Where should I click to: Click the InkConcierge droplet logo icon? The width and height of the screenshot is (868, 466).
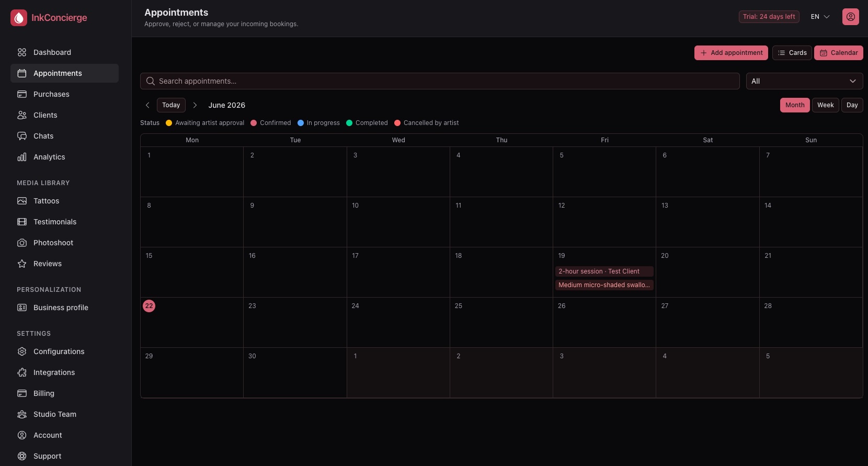click(x=19, y=18)
